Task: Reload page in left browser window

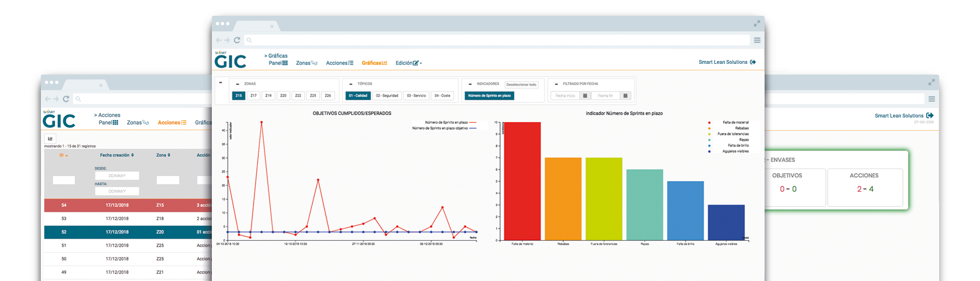Action: 66,99
